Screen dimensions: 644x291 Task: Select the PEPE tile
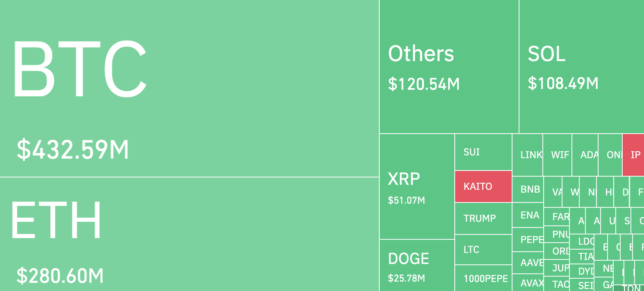pyautogui.click(x=528, y=240)
